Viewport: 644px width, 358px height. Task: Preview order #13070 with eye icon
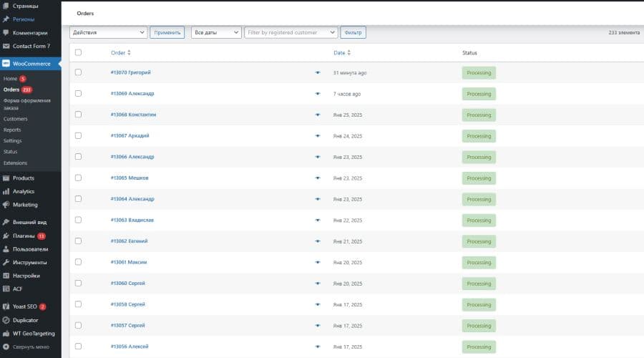coord(318,73)
